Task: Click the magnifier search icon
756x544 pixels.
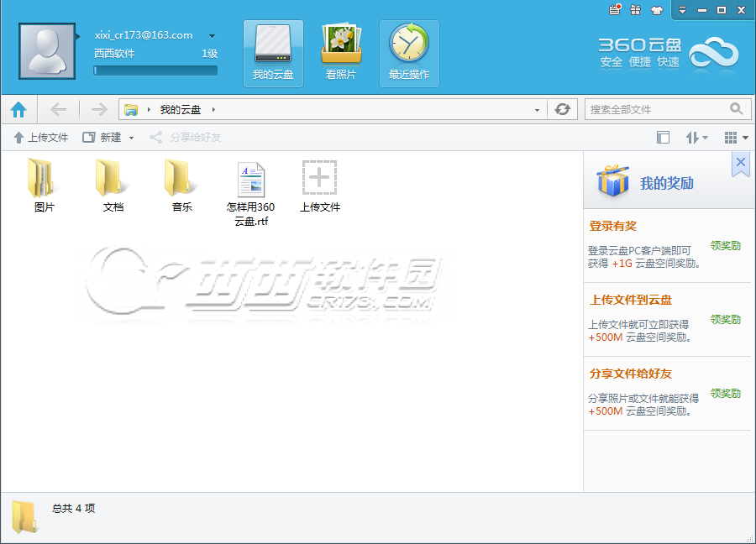Action: coord(736,109)
